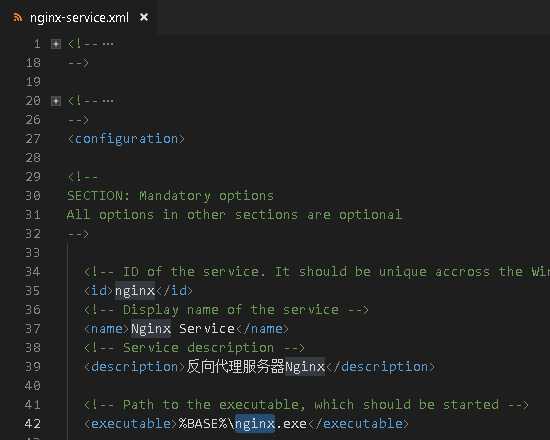Close the nginx-service.xml tab
This screenshot has width=550, height=440.
(x=144, y=17)
